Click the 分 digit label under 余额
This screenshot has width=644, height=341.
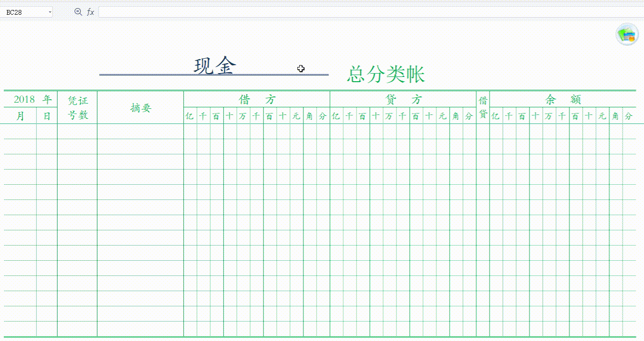tap(627, 115)
